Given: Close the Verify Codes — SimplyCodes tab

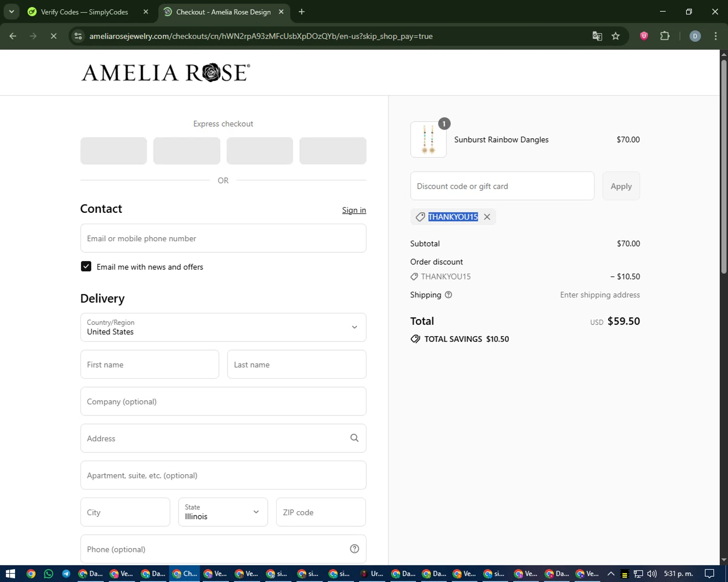Looking at the screenshot, I should (146, 12).
